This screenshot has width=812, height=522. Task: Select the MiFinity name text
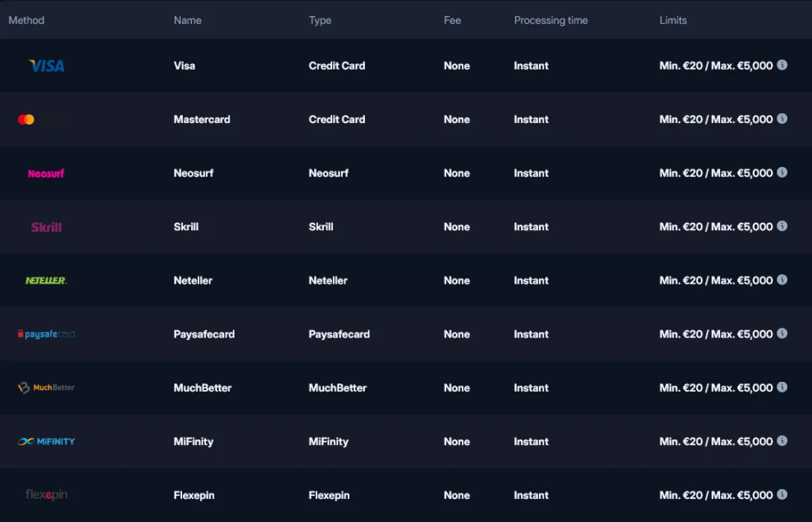tap(194, 442)
